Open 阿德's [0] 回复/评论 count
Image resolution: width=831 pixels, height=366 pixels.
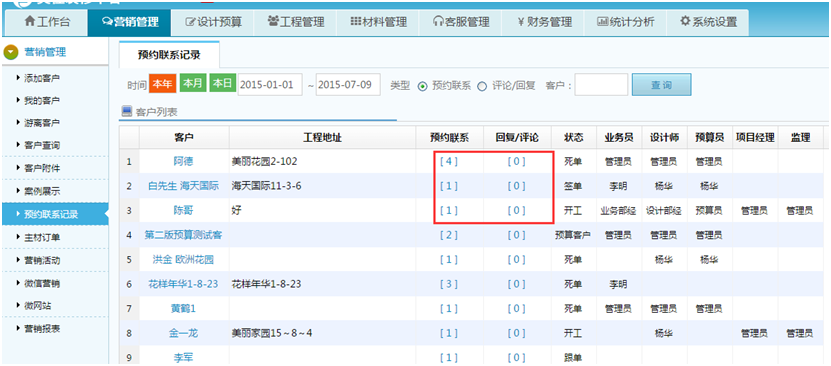516,162
